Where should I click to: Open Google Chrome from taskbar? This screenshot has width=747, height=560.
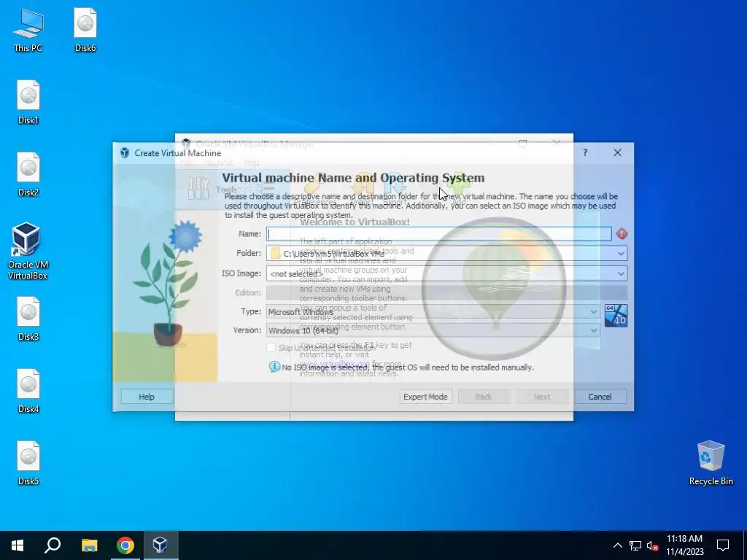pyautogui.click(x=125, y=545)
